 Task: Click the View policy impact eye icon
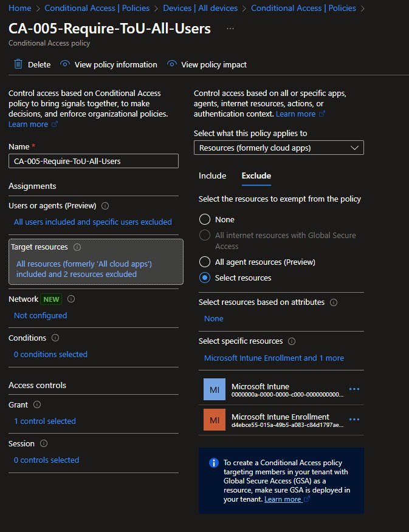(172, 64)
